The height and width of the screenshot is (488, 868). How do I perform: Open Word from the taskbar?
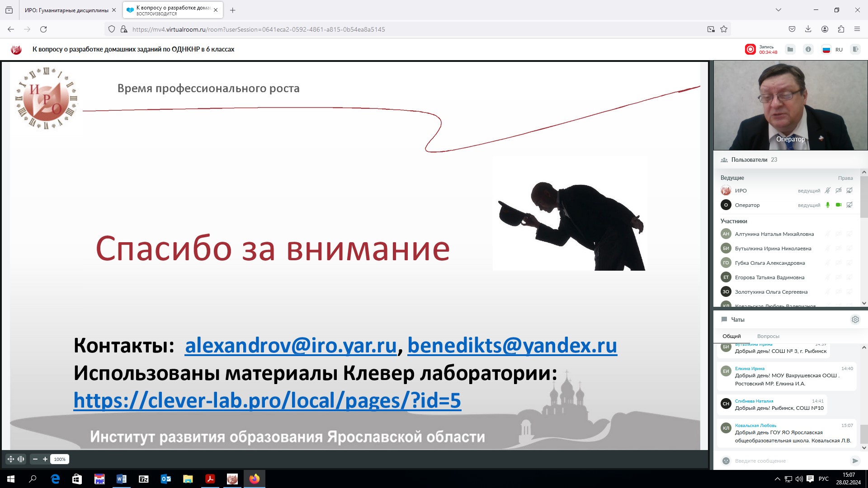122,479
